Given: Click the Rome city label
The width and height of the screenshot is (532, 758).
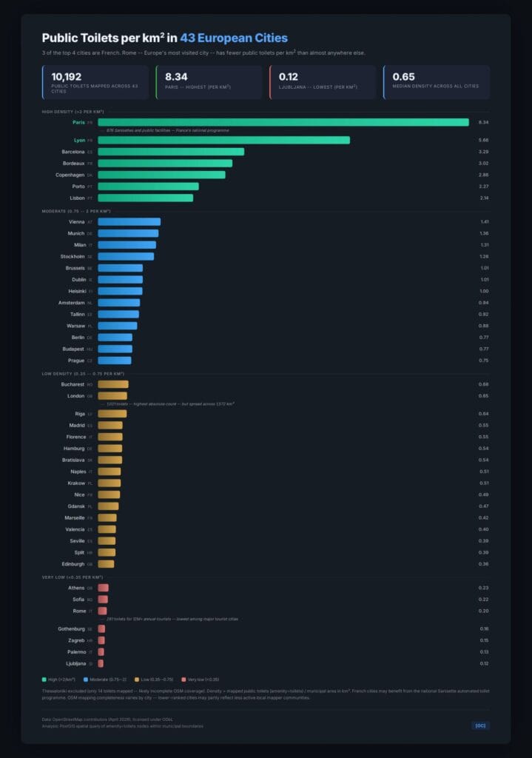Looking at the screenshot, I should 78,611.
